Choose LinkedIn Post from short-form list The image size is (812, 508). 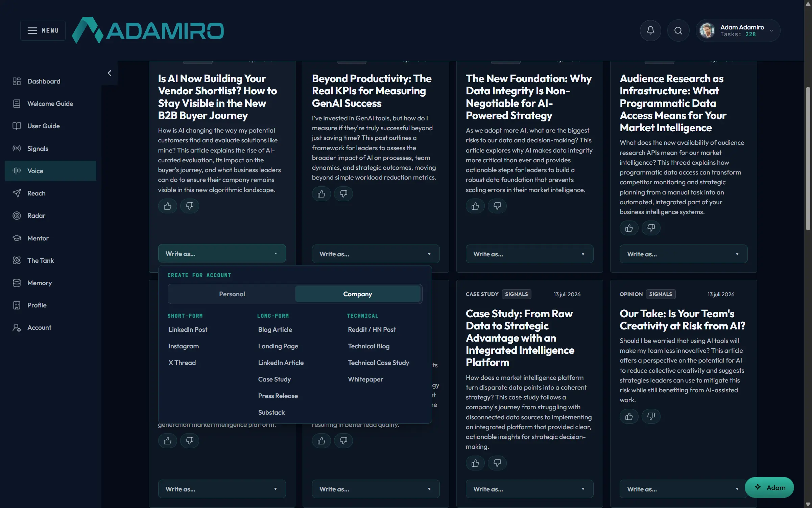tap(188, 329)
